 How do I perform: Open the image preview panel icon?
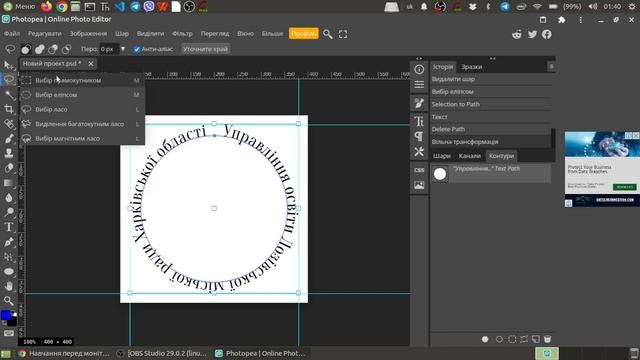click(x=419, y=185)
